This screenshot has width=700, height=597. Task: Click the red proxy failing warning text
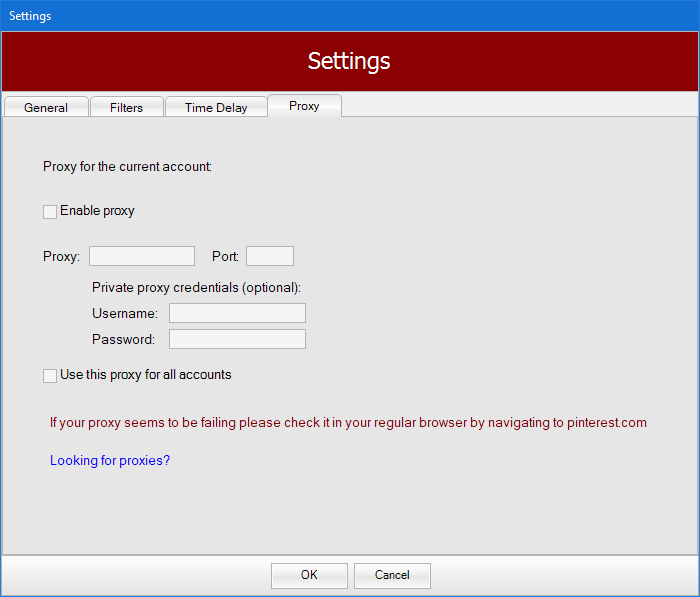[x=348, y=422]
